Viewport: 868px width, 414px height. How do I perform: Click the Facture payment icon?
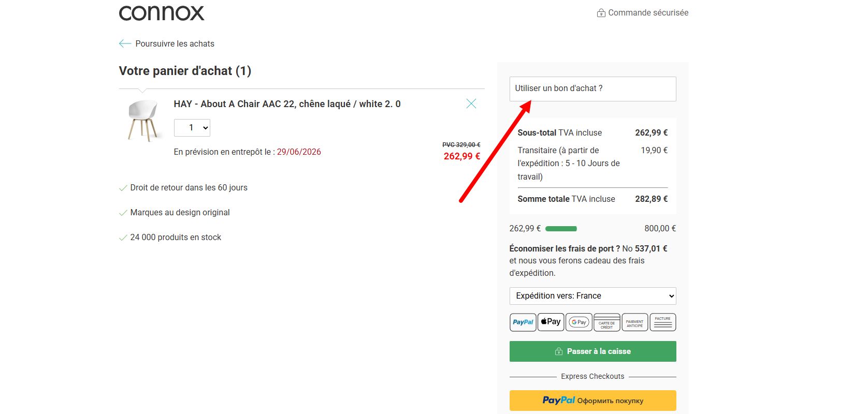[x=663, y=322]
